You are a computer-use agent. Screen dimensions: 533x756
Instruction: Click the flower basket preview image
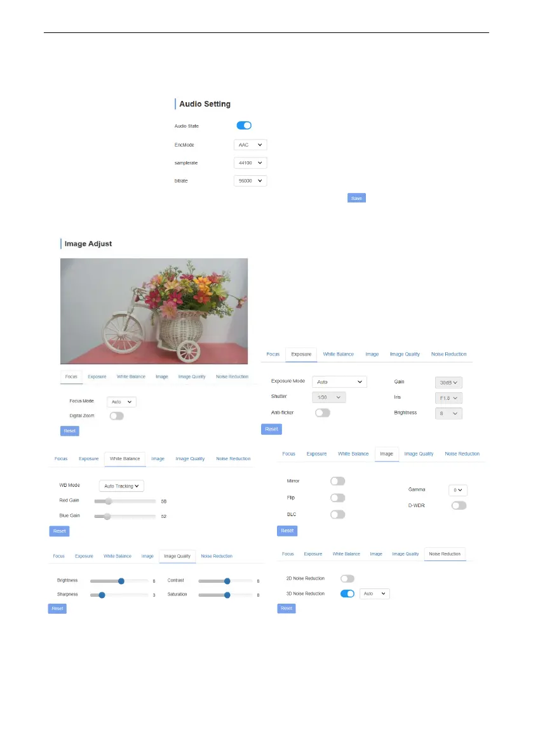point(154,311)
